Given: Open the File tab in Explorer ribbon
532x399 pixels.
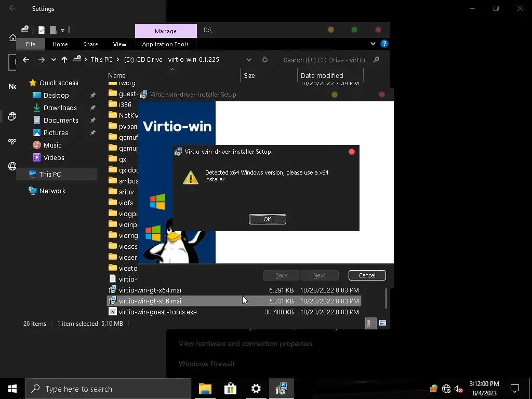Looking at the screenshot, I should tap(31, 44).
